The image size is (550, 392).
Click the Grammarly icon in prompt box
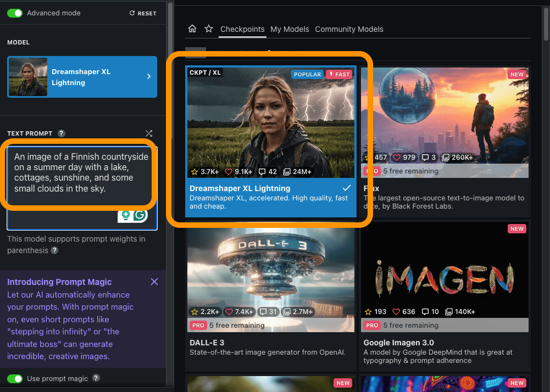pos(140,215)
